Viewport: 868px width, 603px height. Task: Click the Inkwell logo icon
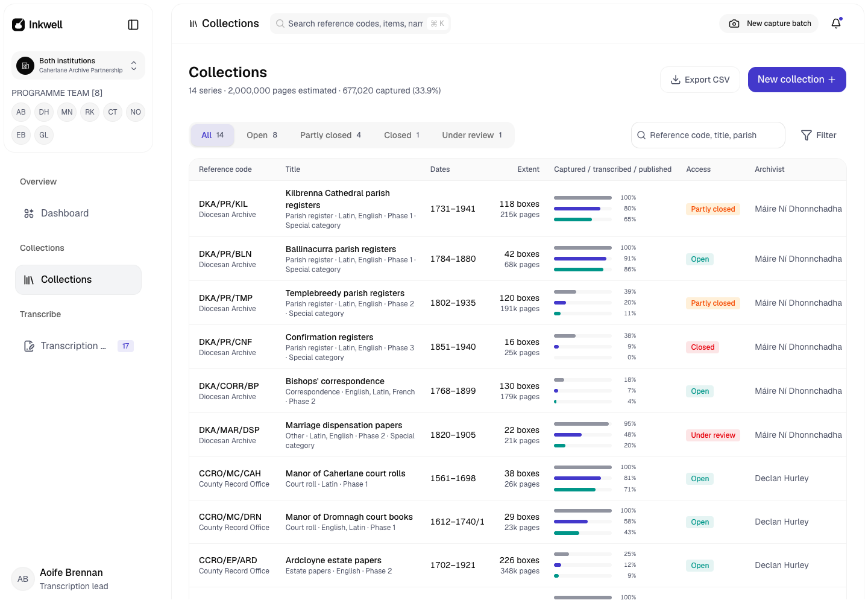pos(19,25)
